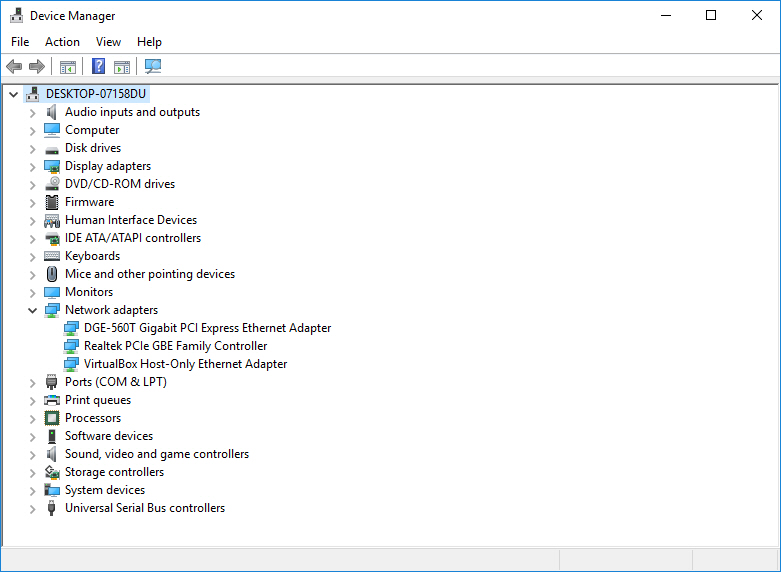Click the DVD/CD-ROM drives disc icon
This screenshot has width=781, height=572.
[x=52, y=184]
